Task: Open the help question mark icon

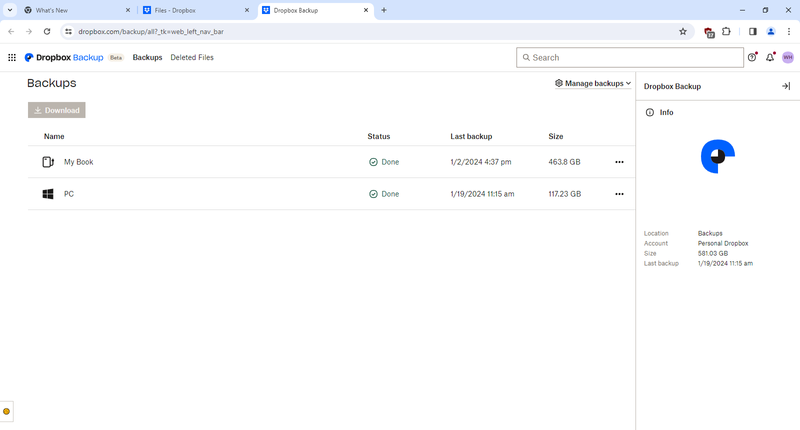Action: (x=752, y=58)
